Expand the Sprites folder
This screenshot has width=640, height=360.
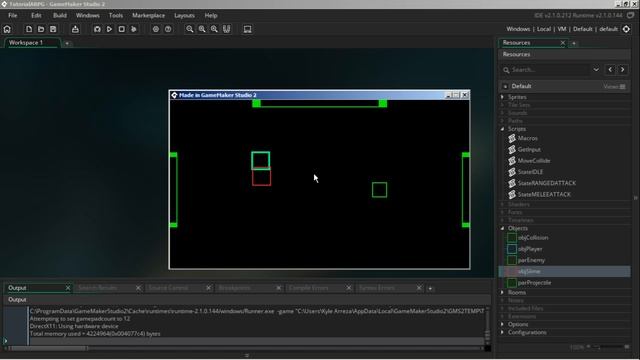click(x=502, y=97)
